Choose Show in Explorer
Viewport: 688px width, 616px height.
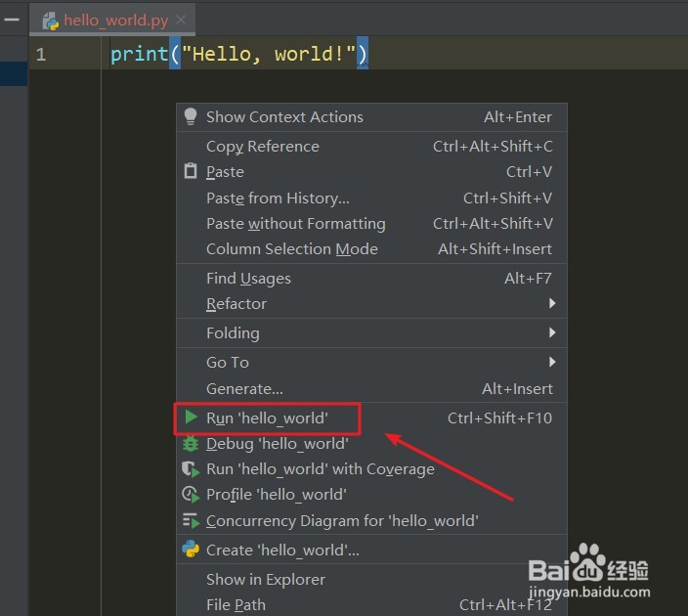pyautogui.click(x=371, y=580)
